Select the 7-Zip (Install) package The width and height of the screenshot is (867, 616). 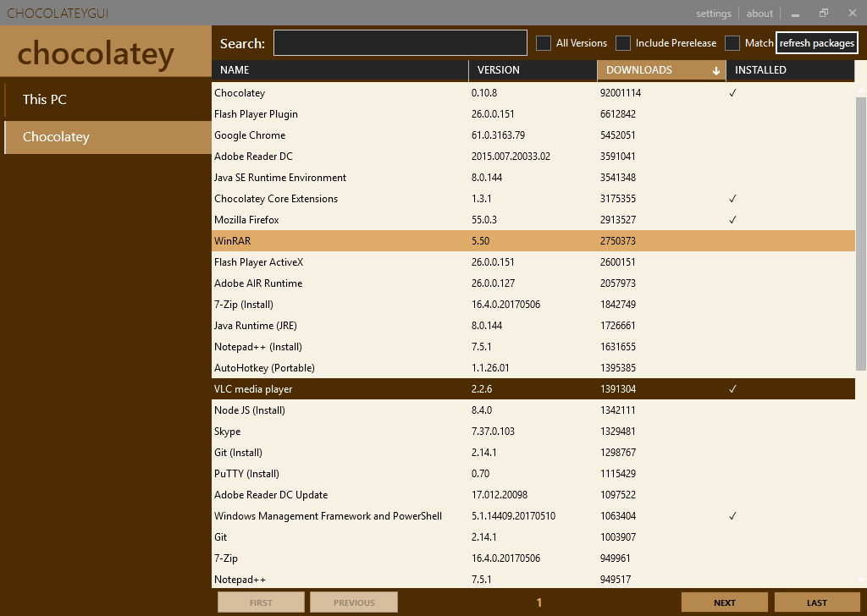click(x=533, y=305)
